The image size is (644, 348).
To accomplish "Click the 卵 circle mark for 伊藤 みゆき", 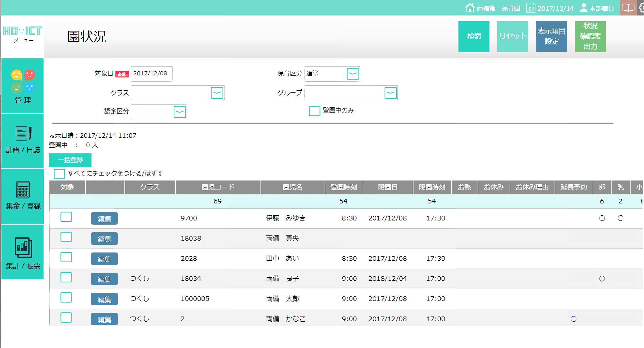I will [x=602, y=218].
